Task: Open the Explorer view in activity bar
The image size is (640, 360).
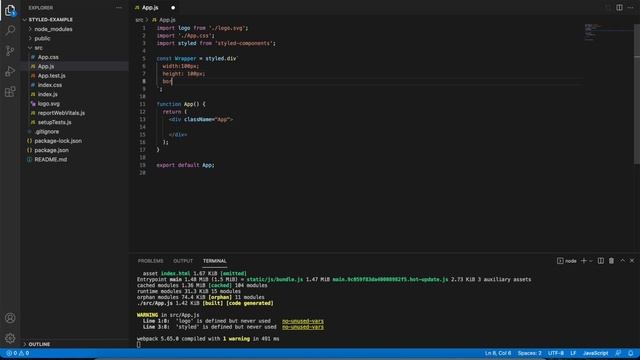Action: 10,10
